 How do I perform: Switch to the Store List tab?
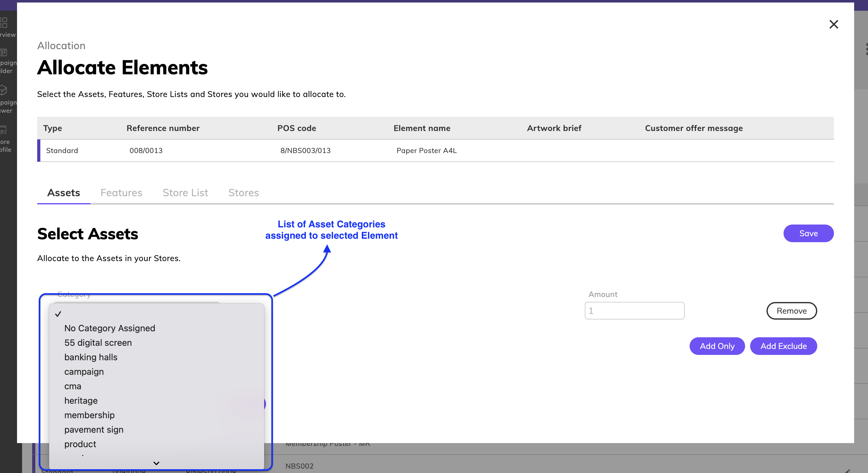[185, 192]
